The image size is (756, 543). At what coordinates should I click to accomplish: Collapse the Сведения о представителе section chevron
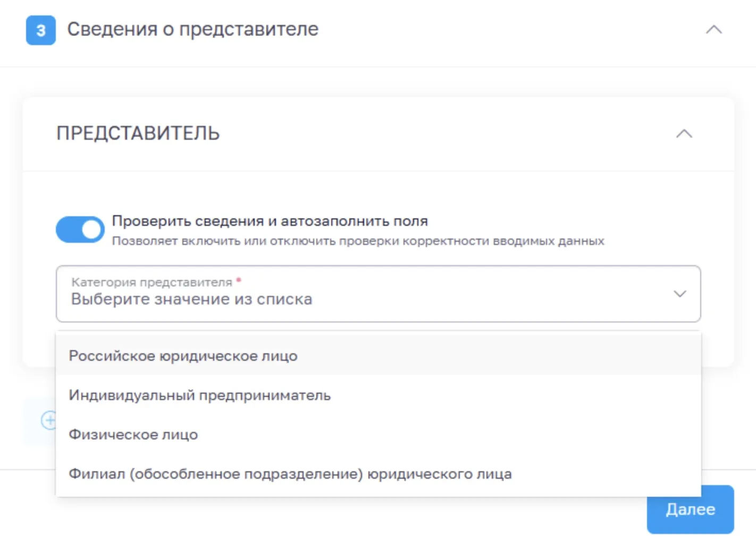click(x=713, y=30)
